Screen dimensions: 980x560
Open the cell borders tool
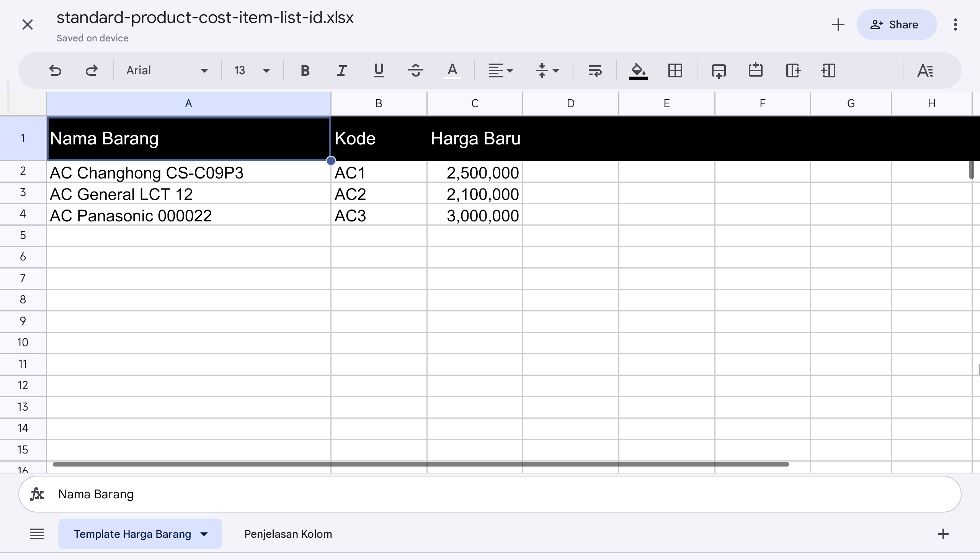(675, 70)
